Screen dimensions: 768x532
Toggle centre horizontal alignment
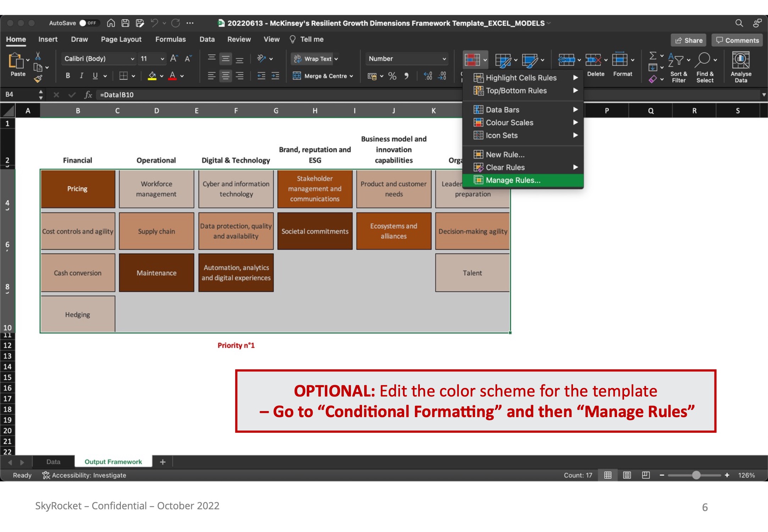click(x=226, y=76)
